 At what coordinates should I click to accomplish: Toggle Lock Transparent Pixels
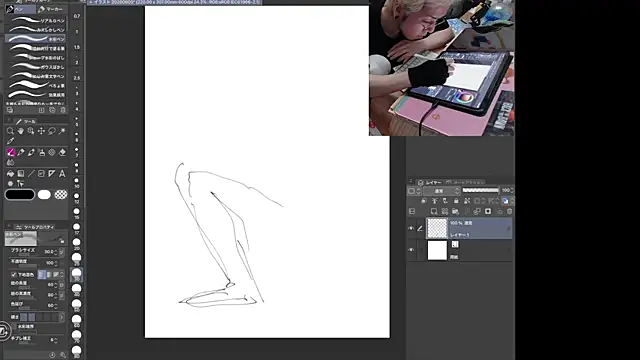467,201
